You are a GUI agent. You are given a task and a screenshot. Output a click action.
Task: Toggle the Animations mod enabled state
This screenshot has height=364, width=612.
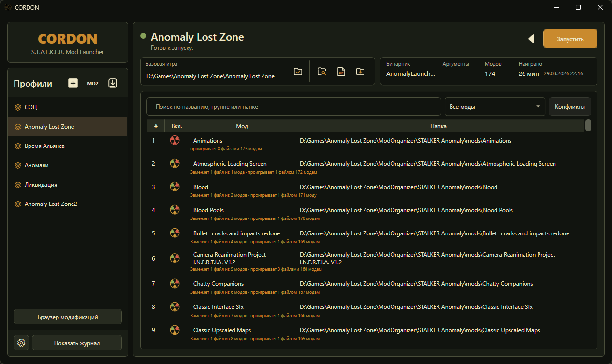(x=175, y=140)
